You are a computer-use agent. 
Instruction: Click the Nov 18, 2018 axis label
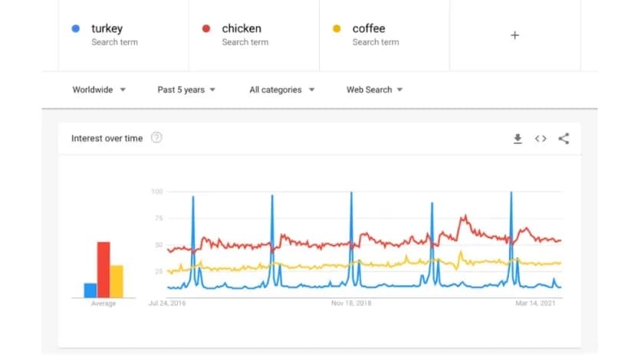click(x=352, y=303)
